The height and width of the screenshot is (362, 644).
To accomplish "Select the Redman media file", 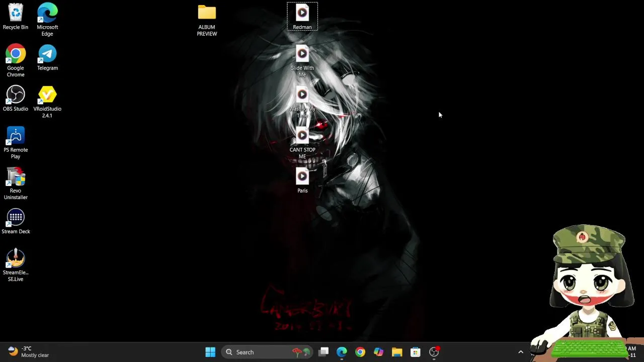I will coord(302,17).
